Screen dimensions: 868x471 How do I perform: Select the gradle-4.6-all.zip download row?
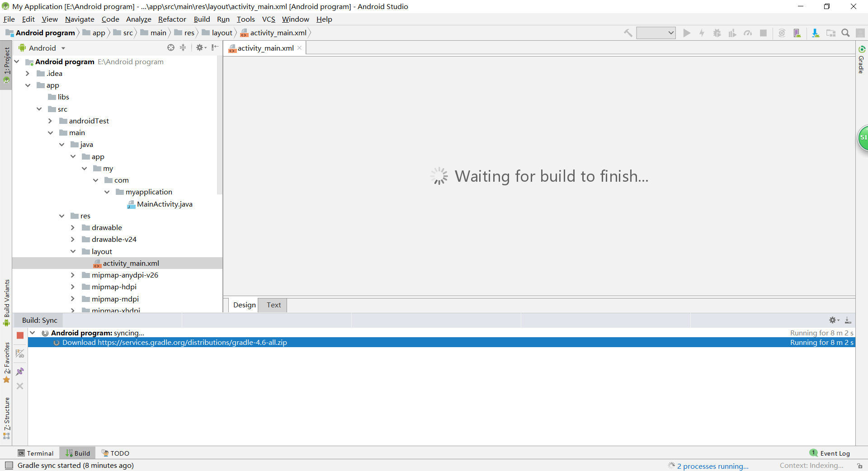(441, 343)
